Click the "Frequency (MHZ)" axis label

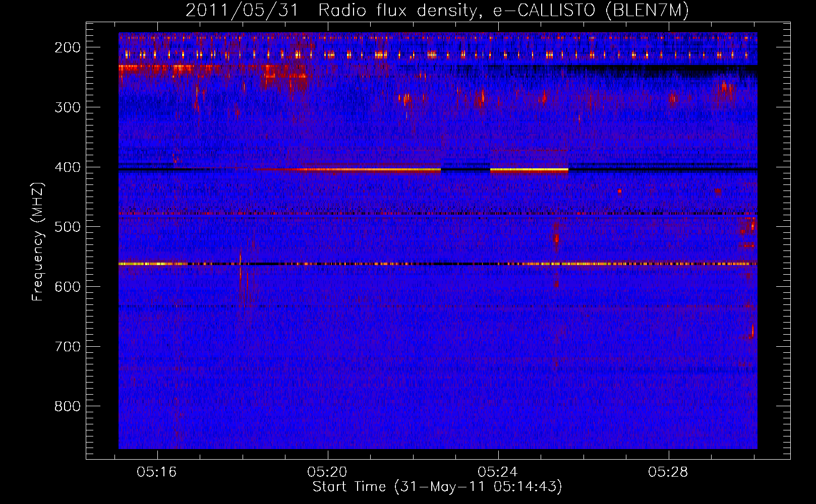[38, 241]
